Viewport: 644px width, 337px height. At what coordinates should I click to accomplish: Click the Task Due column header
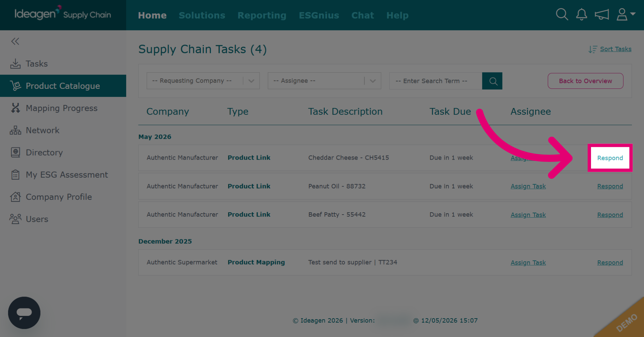coord(450,112)
